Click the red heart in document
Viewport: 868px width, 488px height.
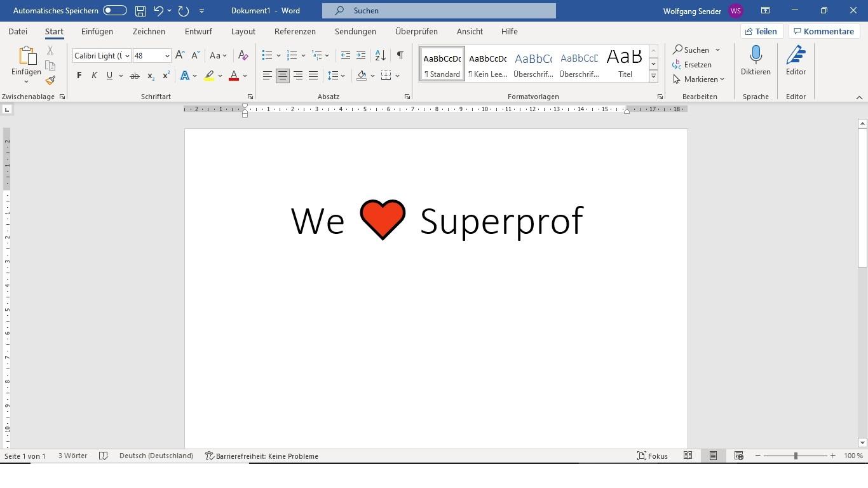point(383,220)
